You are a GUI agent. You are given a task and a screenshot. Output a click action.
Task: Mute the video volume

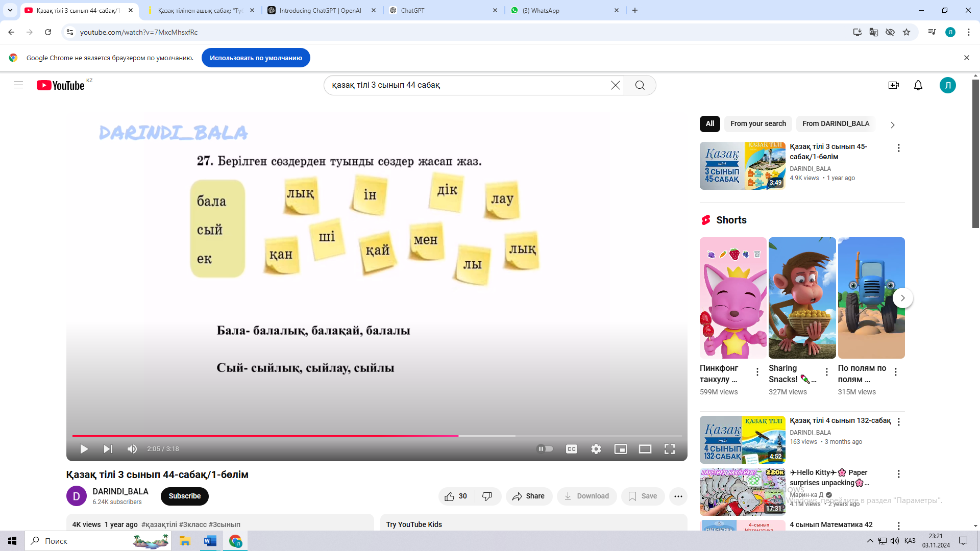pyautogui.click(x=132, y=449)
